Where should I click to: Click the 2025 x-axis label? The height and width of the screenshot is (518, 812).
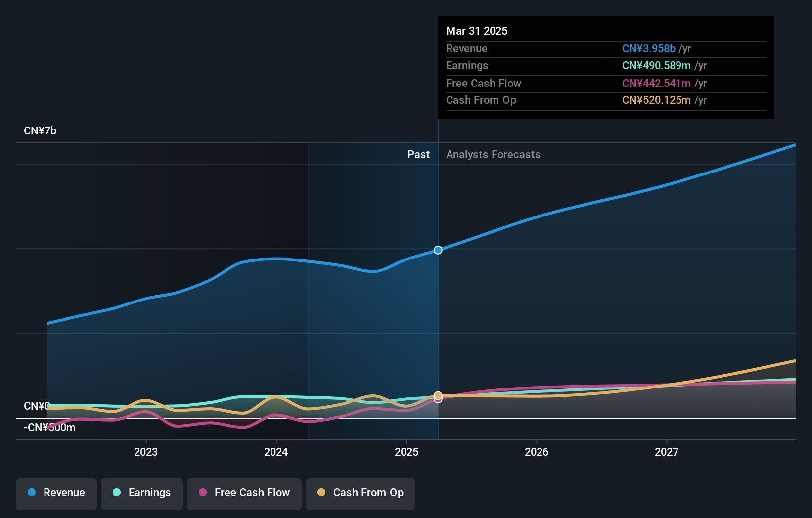click(x=406, y=452)
